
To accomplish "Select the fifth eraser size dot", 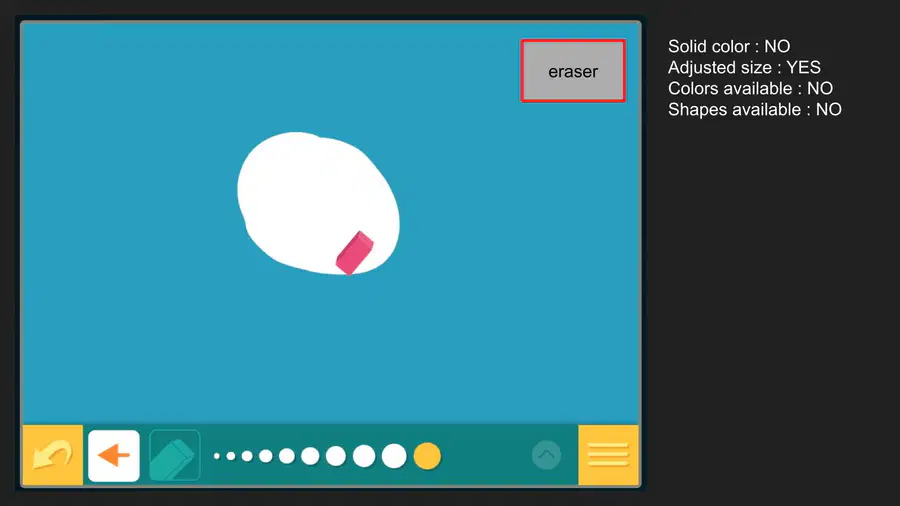I will point(287,456).
